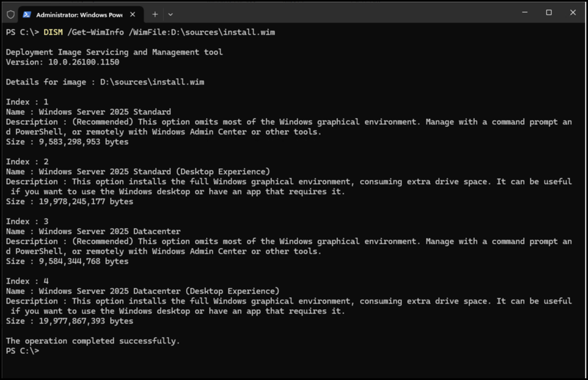This screenshot has width=588, height=380.
Task: Open a new tab with plus button
Action: (x=155, y=14)
